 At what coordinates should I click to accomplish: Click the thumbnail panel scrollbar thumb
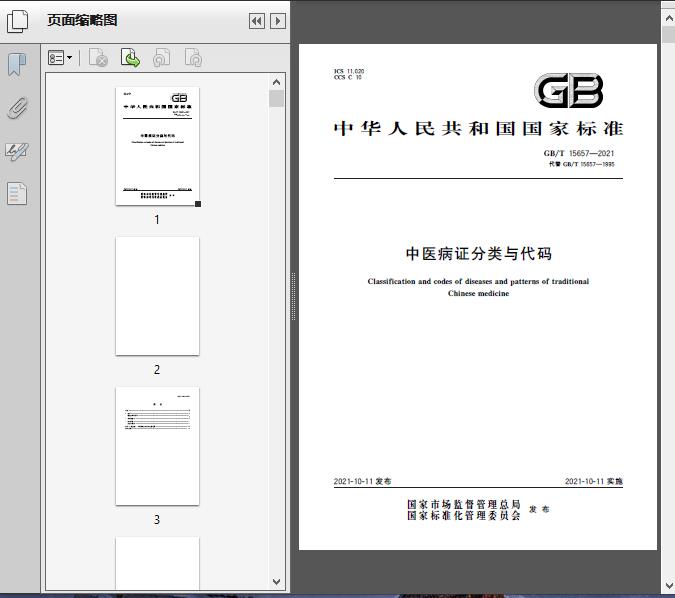(x=276, y=98)
